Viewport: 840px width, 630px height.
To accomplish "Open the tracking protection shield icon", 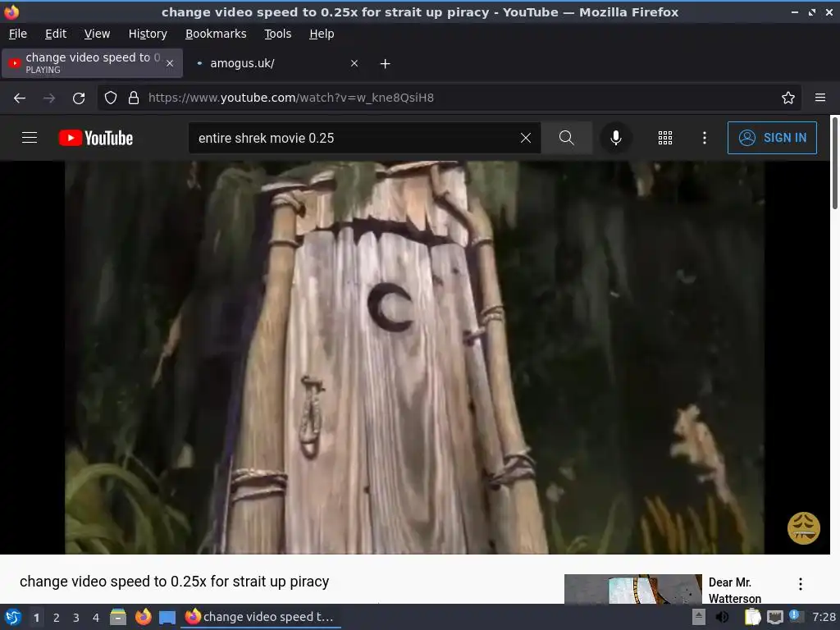I will 111,98.
